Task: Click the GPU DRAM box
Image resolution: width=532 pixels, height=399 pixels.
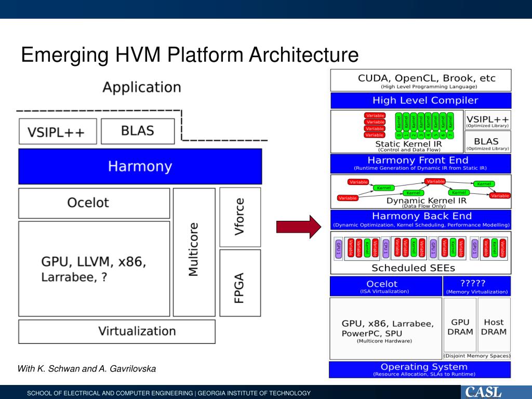Action: point(460,325)
